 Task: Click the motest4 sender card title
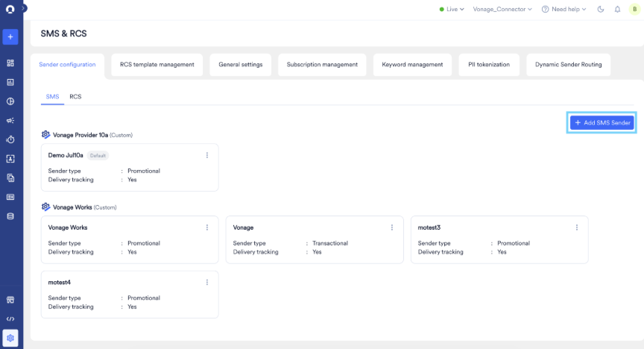click(x=60, y=283)
